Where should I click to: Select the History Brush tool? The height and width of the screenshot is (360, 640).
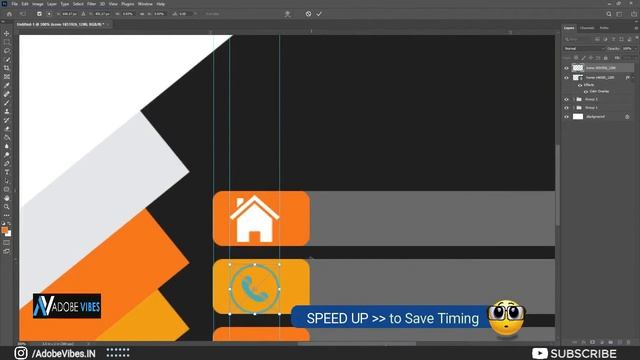tap(7, 120)
